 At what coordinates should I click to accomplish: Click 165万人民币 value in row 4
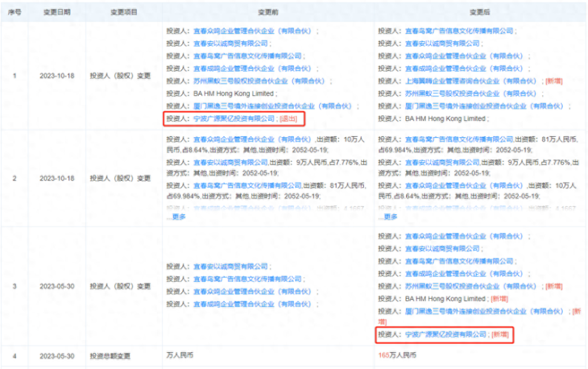click(x=397, y=355)
